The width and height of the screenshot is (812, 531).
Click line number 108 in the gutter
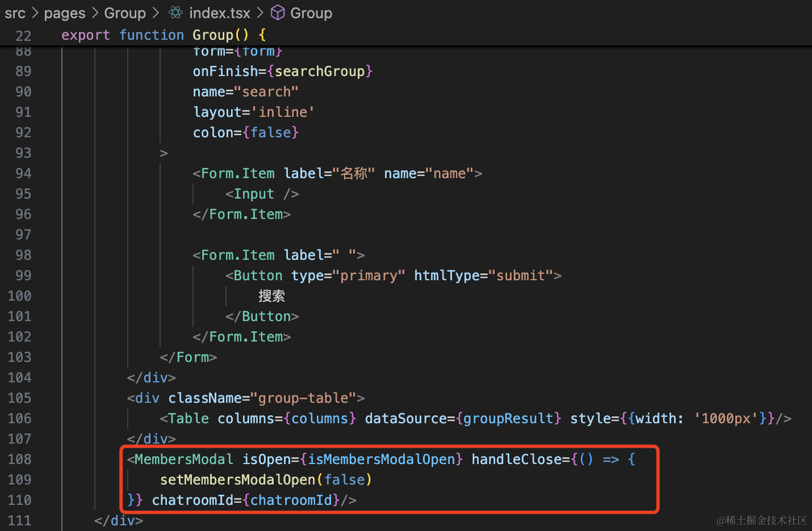[x=20, y=459]
